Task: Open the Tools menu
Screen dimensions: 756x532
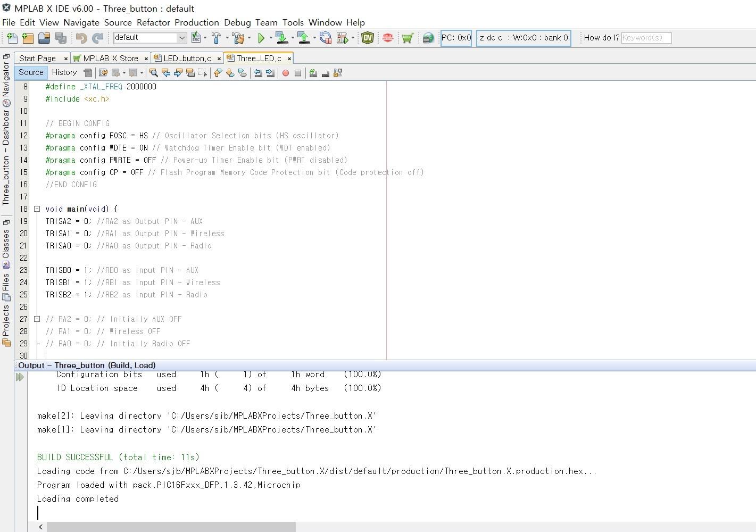Action: tap(293, 22)
